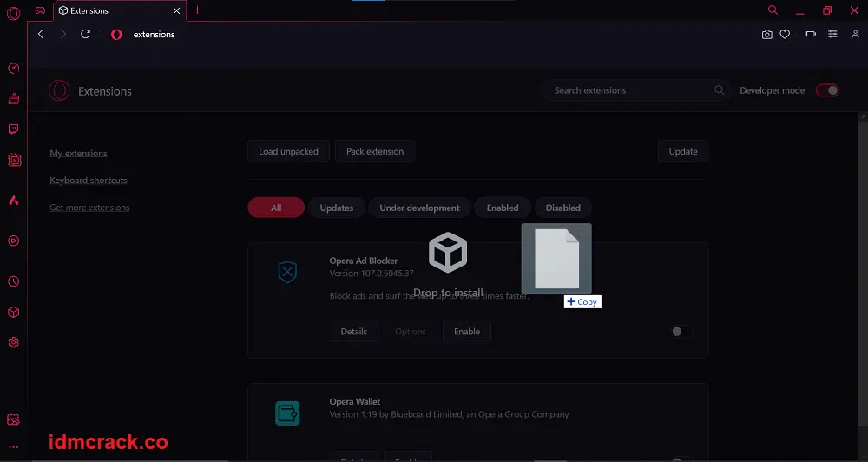Click the Opera Ad Blocker title

point(364,261)
